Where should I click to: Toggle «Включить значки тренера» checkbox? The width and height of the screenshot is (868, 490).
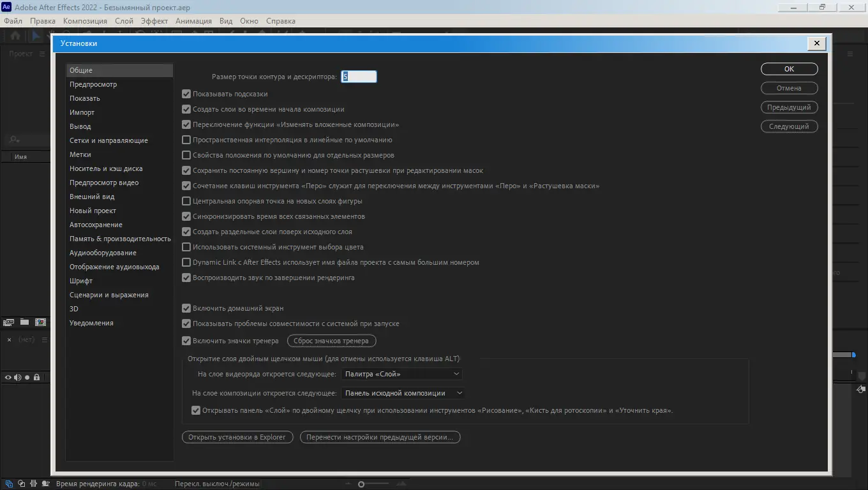(186, 341)
